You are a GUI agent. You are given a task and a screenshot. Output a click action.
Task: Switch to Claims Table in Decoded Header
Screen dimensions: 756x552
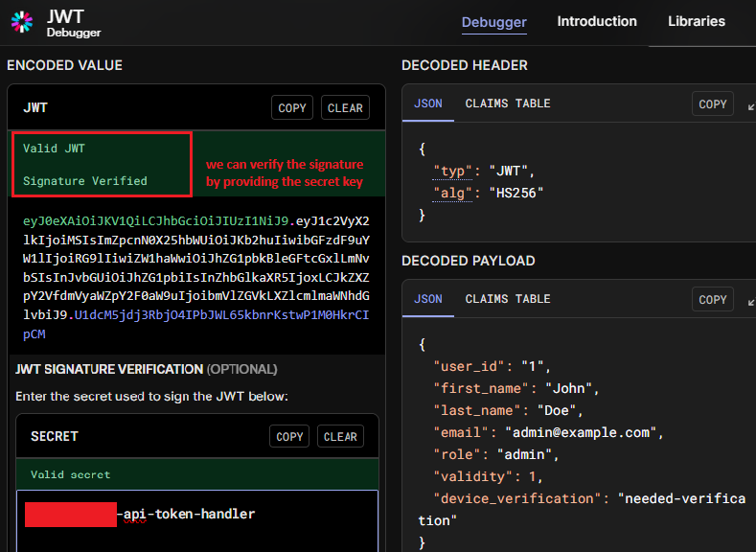click(x=508, y=103)
